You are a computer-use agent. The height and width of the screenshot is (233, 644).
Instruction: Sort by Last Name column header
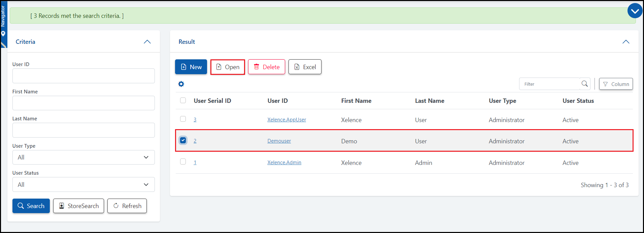430,101
